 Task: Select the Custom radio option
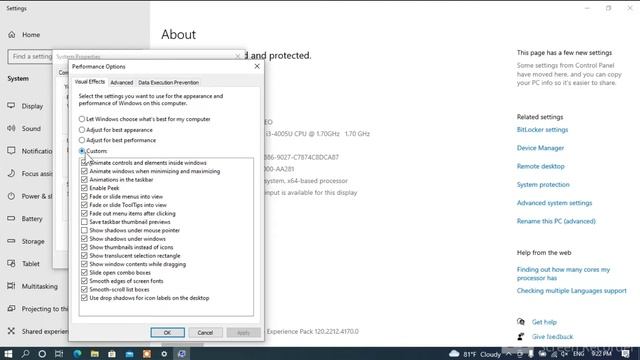[82, 151]
